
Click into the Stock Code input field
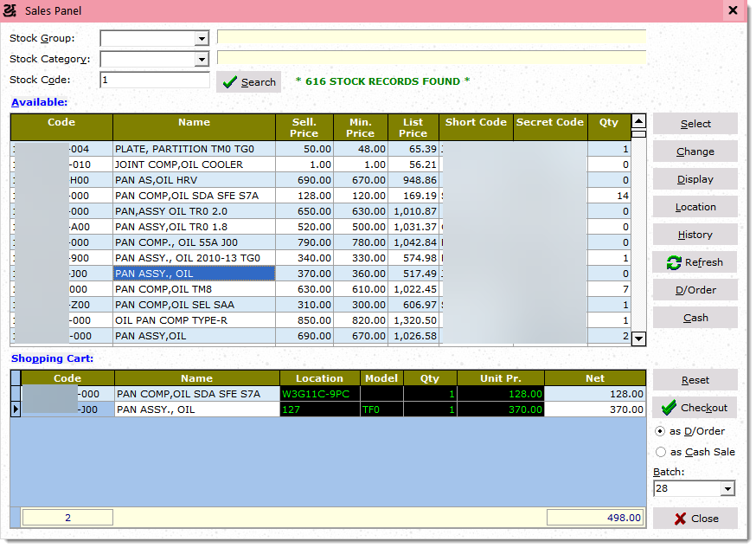(x=154, y=81)
